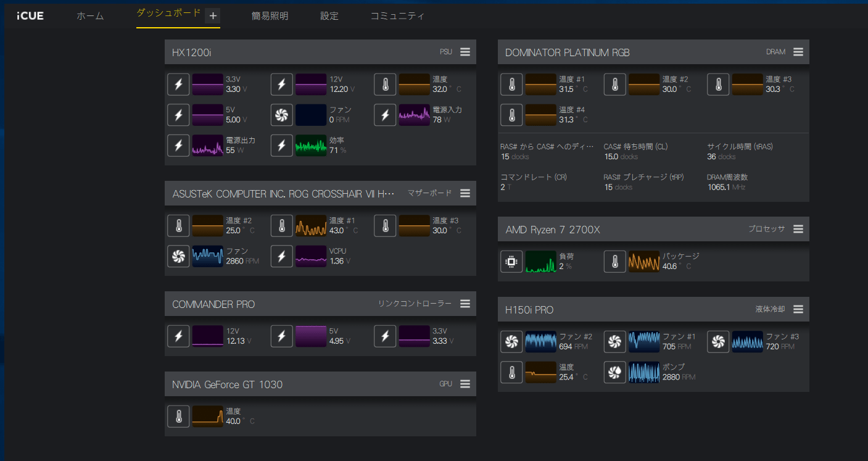Click the H150i ファン #1 705 RPM icon
Image resolution: width=868 pixels, height=461 pixels.
tap(615, 342)
